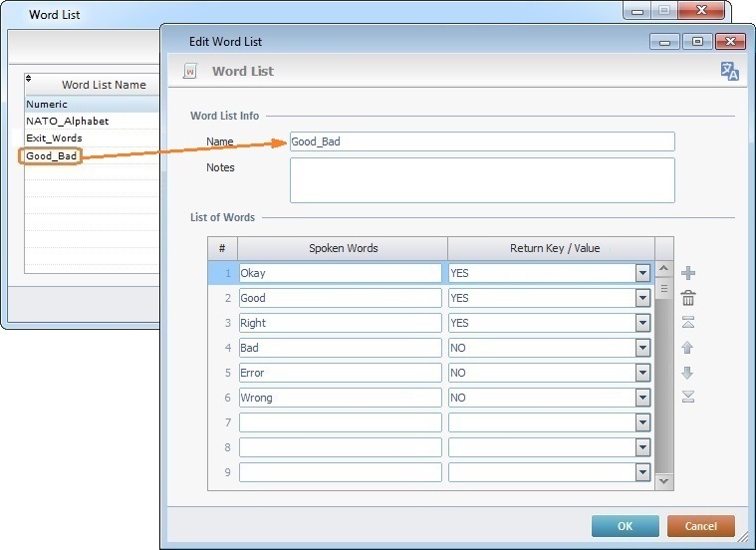Expand Return Key dropdown for Bad row
Screen dimensions: 756x550
(642, 348)
